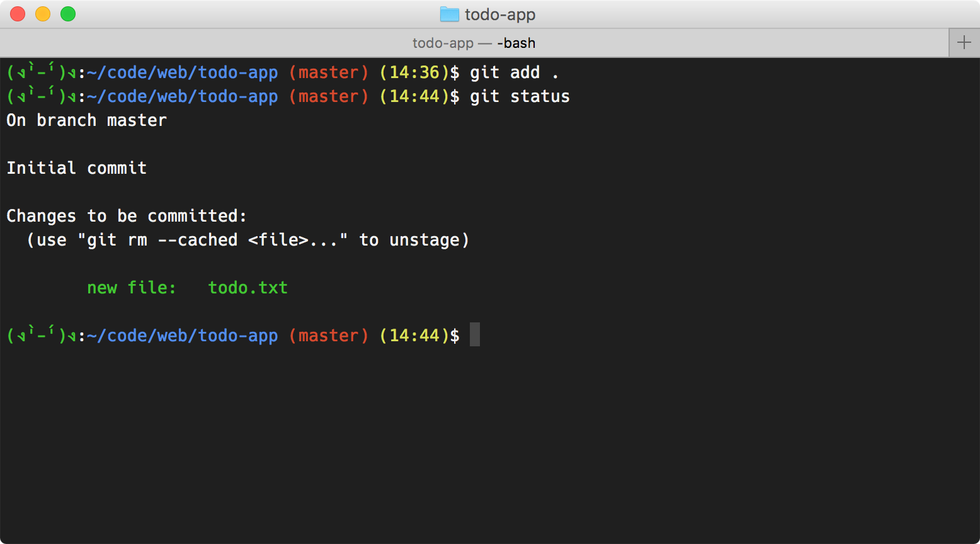980x544 pixels.
Task: Place the cursor on the active prompt block
Action: [x=474, y=334]
